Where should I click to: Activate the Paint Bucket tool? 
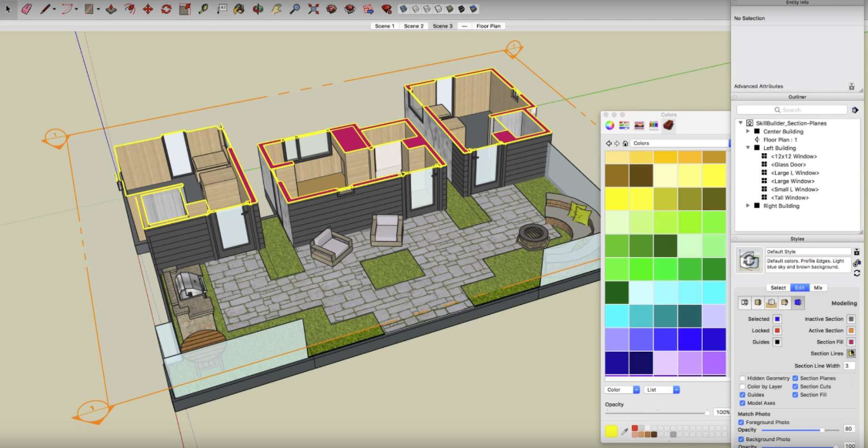[x=239, y=9]
